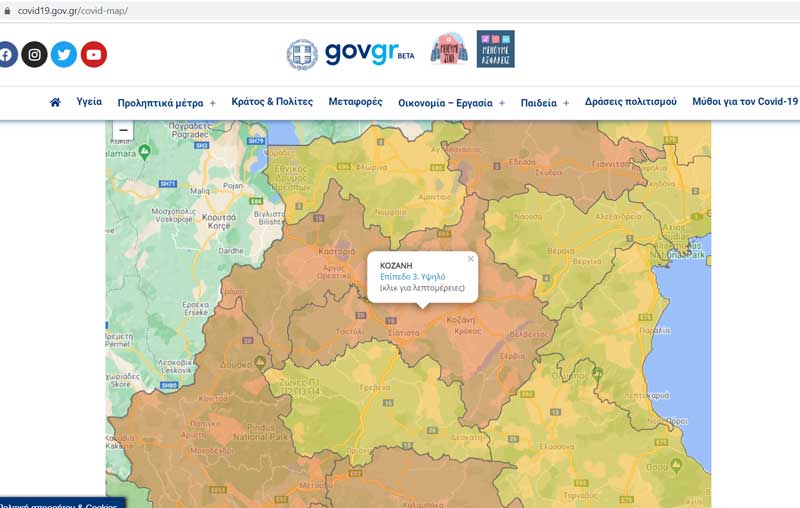The width and height of the screenshot is (800, 508).
Task: Click the Σιάτιστα label on map
Action: coord(404,333)
